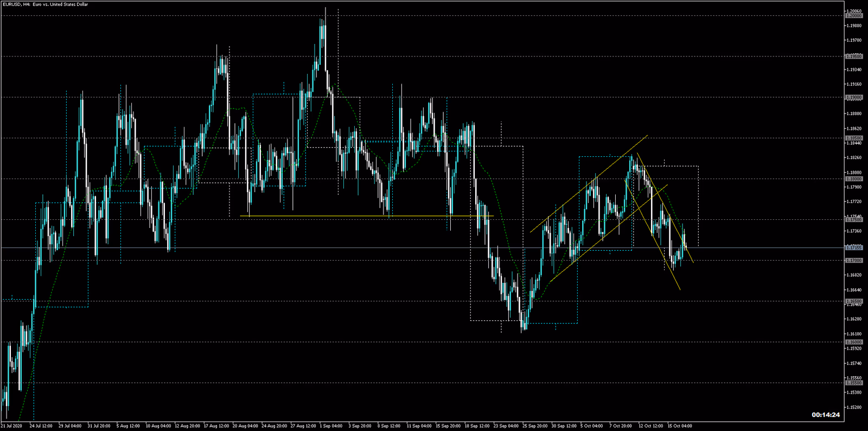Click the candle countdown timer 00:14:24

point(825,415)
